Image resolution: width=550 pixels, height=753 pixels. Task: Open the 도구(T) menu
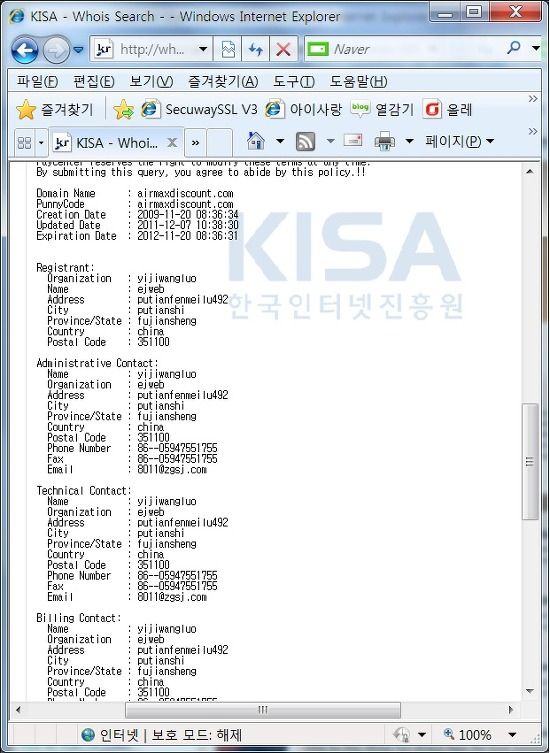293,81
